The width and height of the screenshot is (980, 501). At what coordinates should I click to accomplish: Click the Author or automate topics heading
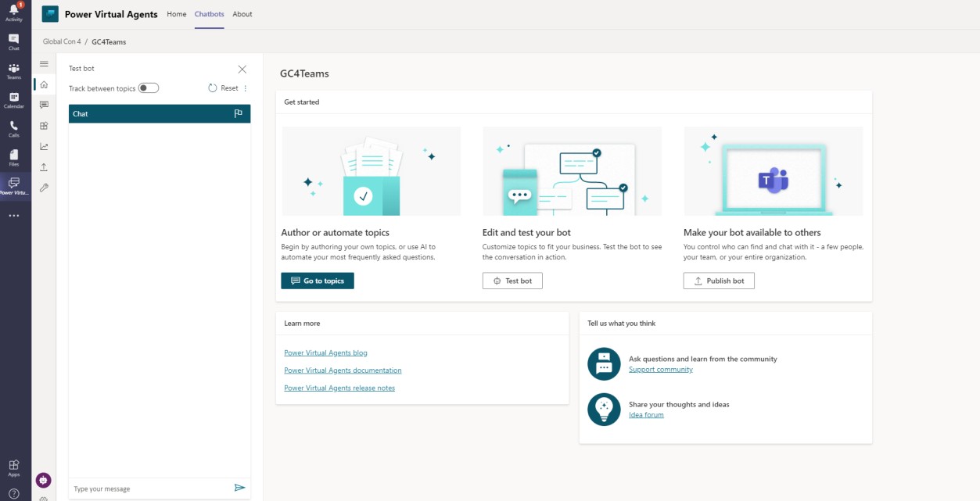point(335,233)
